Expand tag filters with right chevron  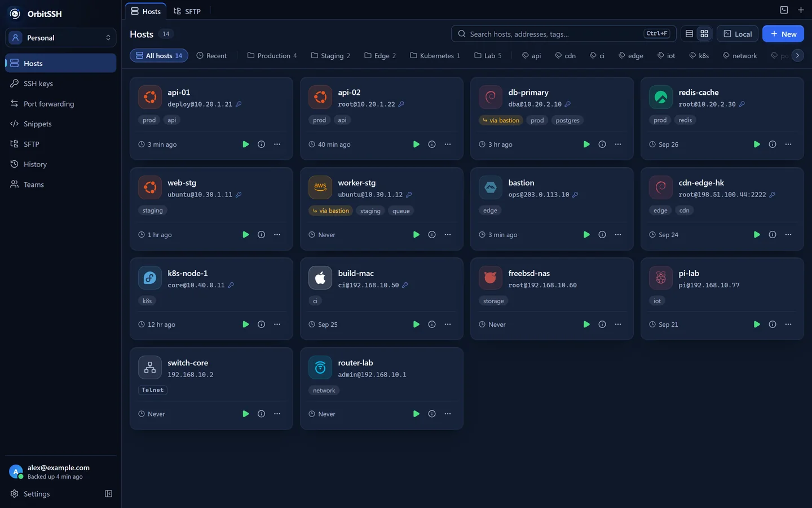[797, 55]
